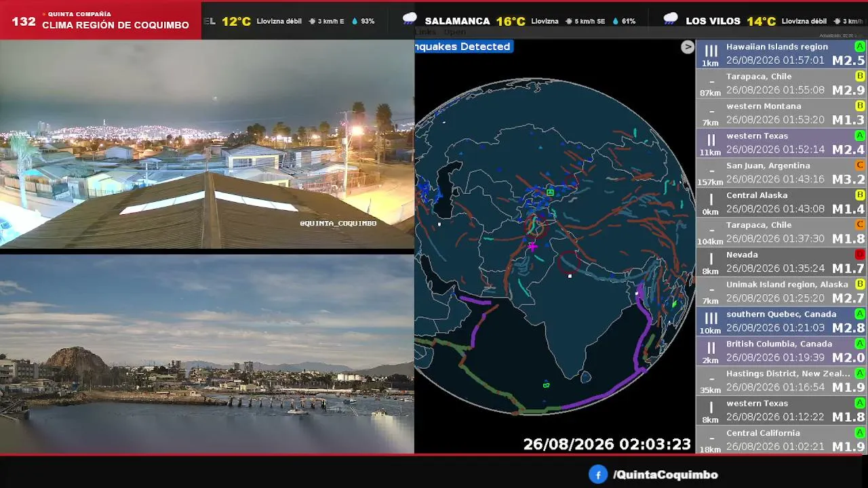Click the red grade badge on the Nevada row

tap(860, 255)
